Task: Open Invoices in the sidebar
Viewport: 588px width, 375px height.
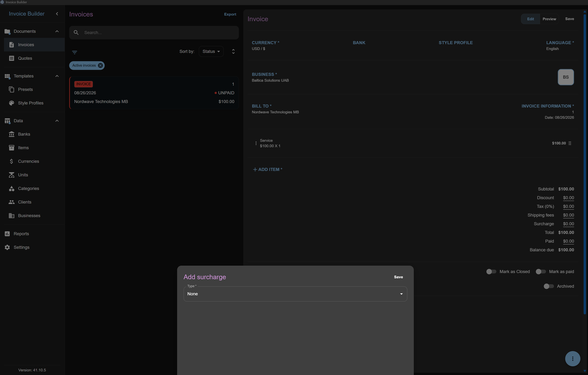Action: point(34,45)
